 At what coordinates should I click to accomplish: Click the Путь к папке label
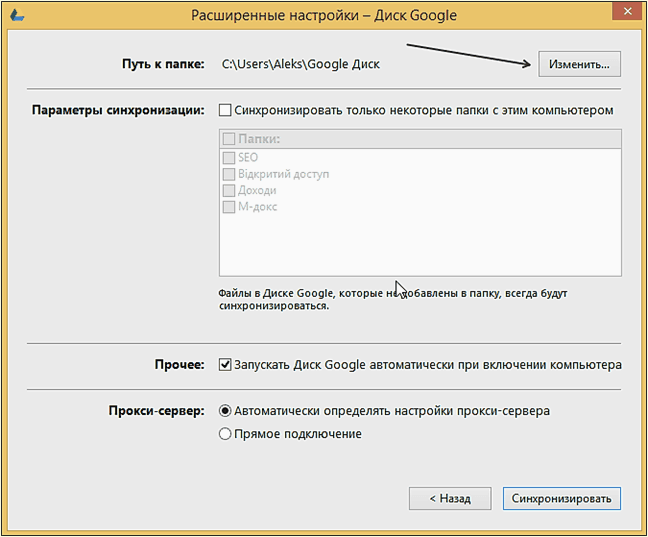pyautogui.click(x=163, y=64)
